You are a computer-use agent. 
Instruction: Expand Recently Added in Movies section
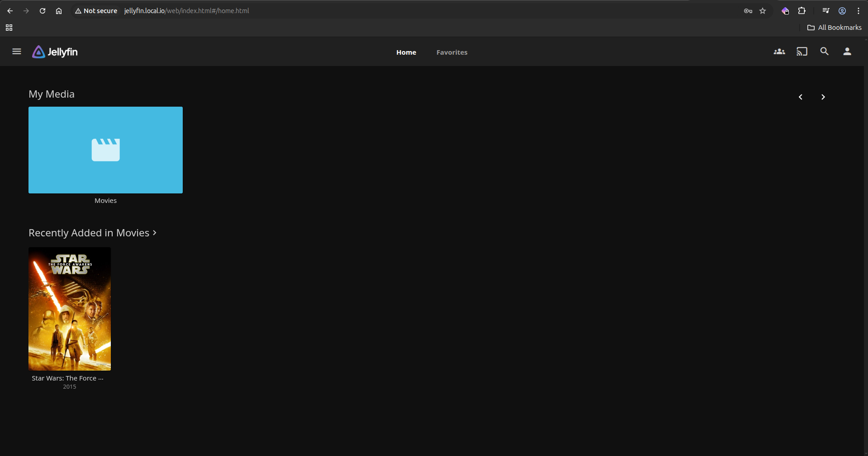click(x=93, y=233)
